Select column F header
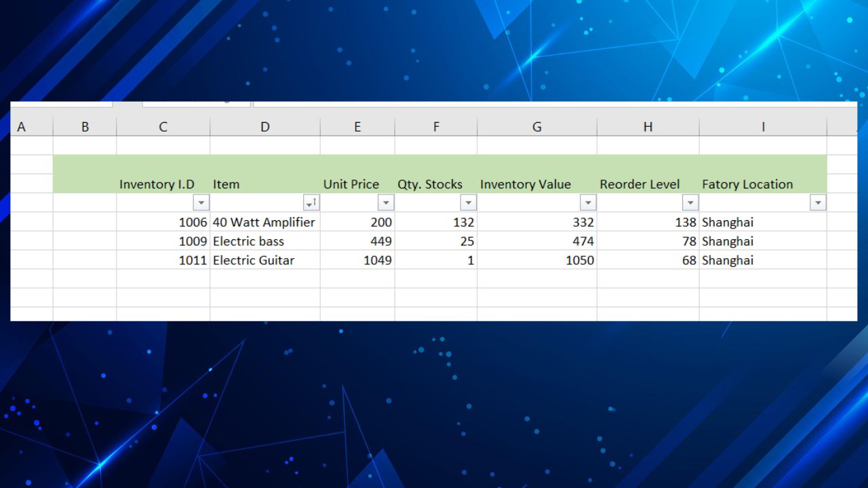Image resolution: width=868 pixels, height=488 pixels. tap(436, 127)
